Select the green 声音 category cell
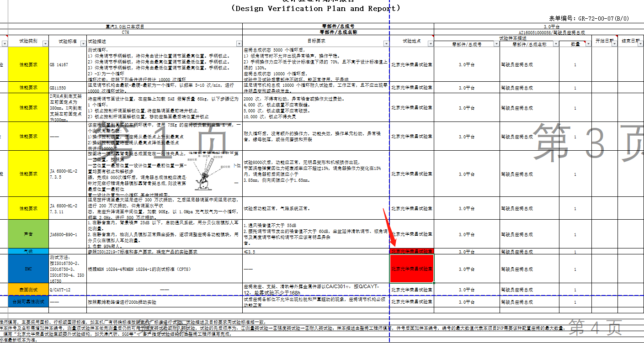This screenshot has height=343, width=644. [28, 234]
